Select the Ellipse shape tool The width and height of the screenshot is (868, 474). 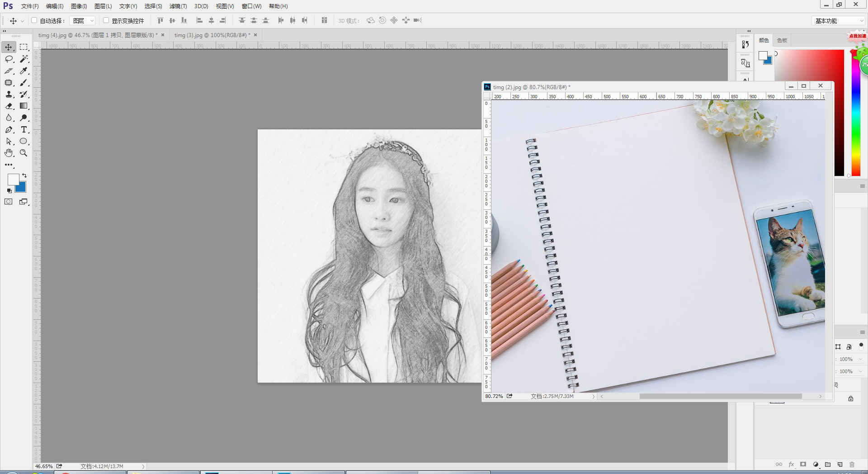pos(24,141)
